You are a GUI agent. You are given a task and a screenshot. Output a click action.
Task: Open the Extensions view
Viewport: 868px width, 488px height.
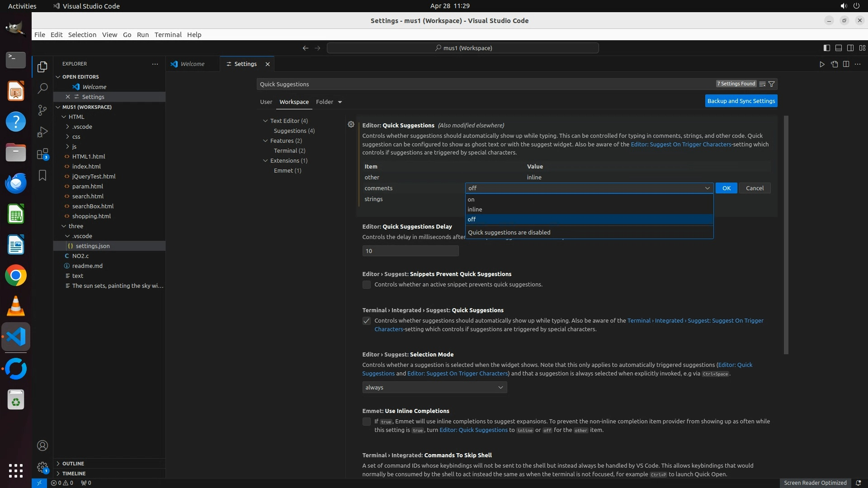coord(42,154)
